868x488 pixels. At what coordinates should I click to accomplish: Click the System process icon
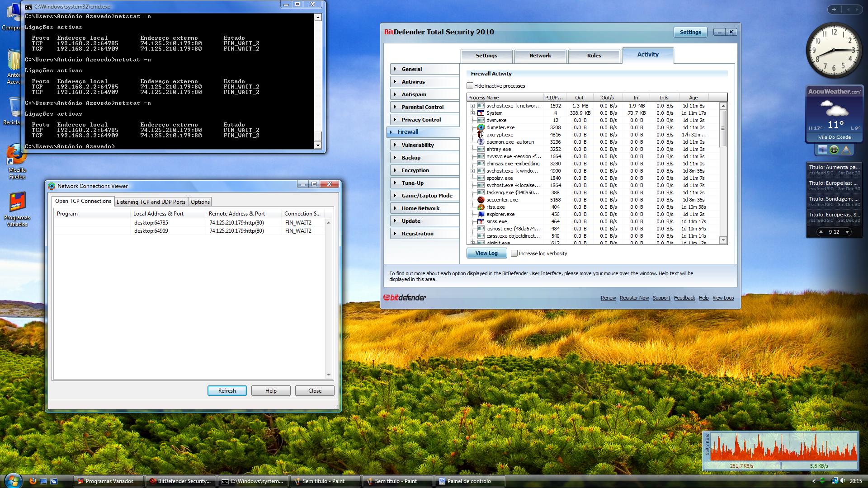tap(481, 113)
